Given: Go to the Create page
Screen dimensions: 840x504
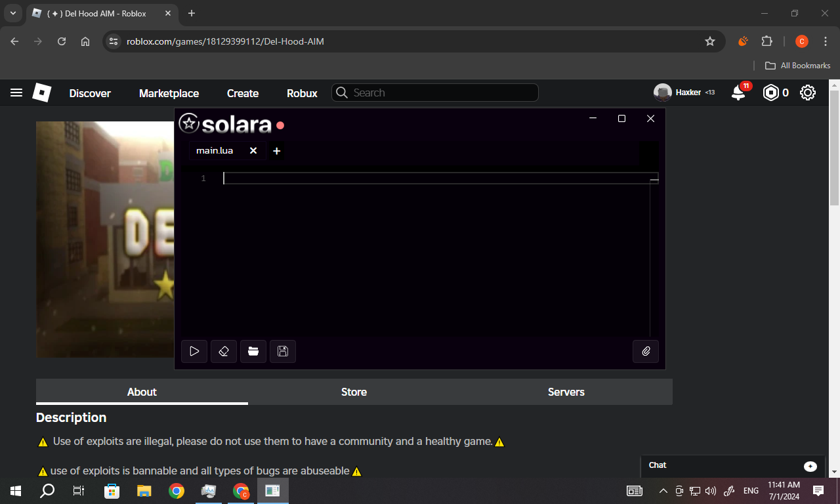Looking at the screenshot, I should pos(243,93).
